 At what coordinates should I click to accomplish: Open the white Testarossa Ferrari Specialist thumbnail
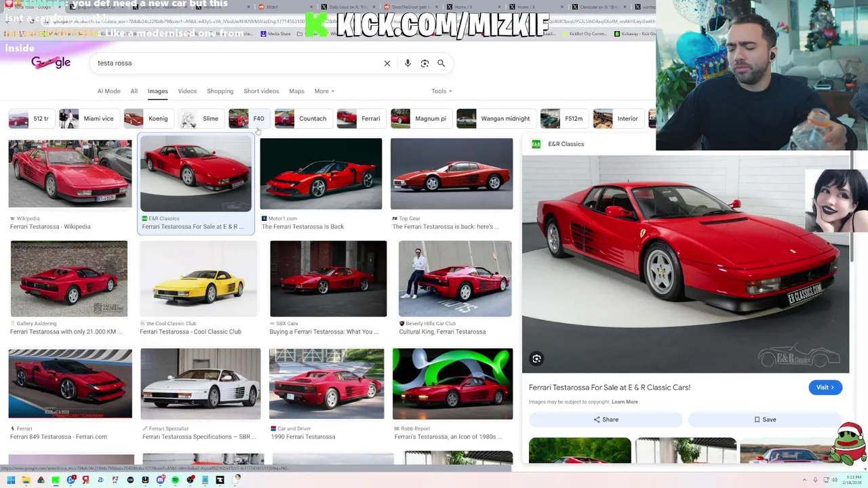(200, 384)
